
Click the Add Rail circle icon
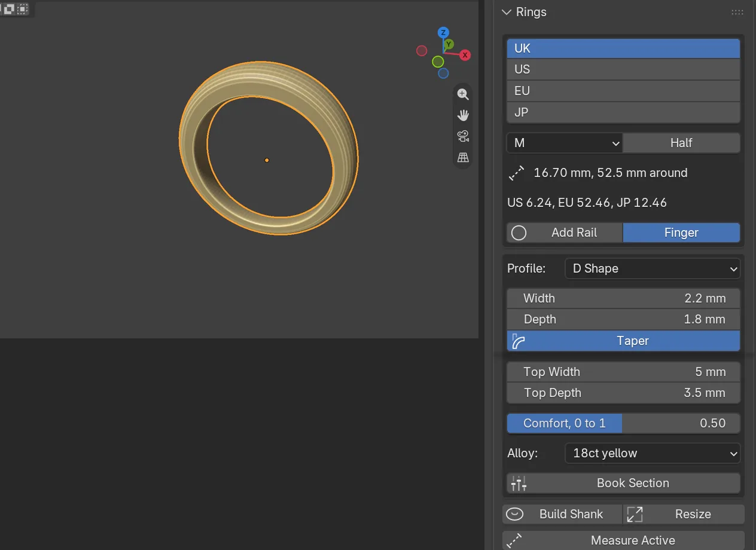point(519,233)
